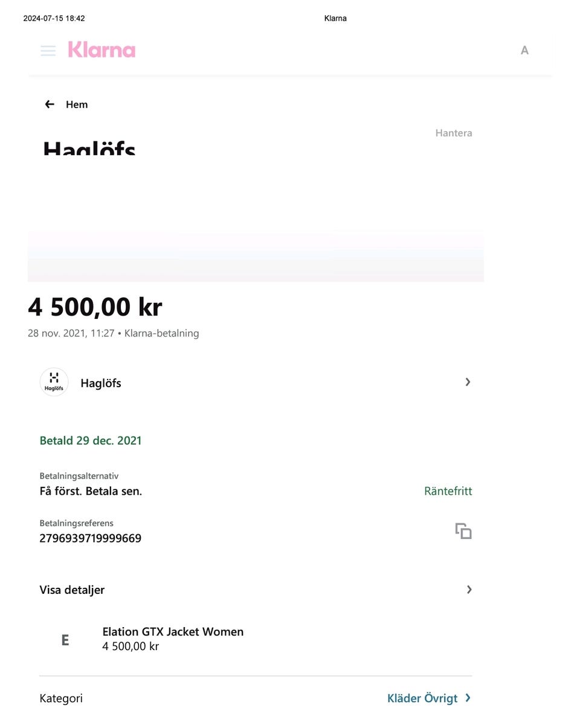Click the E product placeholder icon
The height and width of the screenshot is (728, 580).
pos(65,640)
